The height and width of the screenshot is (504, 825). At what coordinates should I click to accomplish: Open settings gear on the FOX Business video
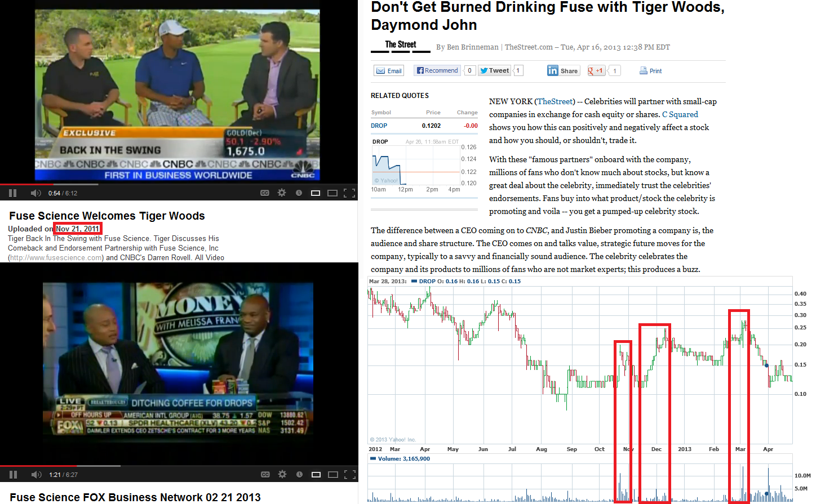tap(282, 474)
